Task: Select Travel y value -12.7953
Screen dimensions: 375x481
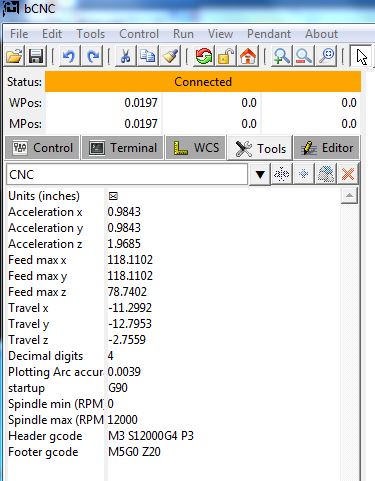Action: 130,324
